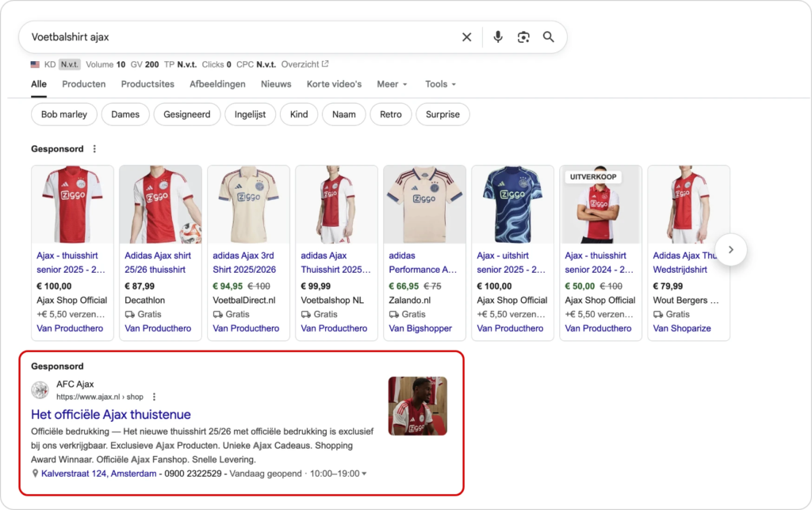The image size is (812, 510).
Task: Open the three-dot menu beside Gesponsord heading
Action: point(94,148)
